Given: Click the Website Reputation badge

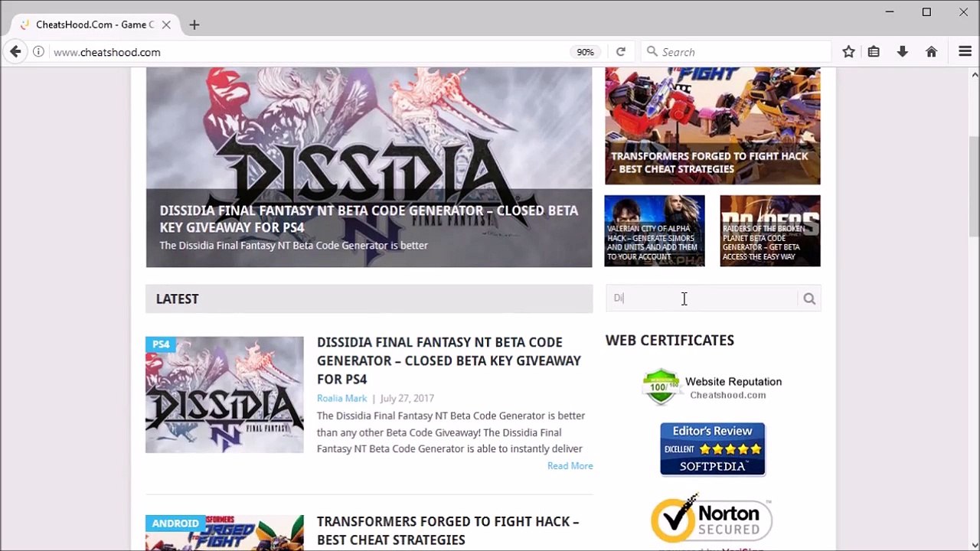Looking at the screenshot, I should coord(712,387).
